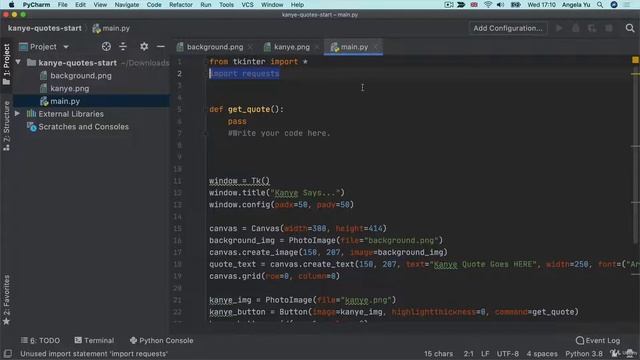
Task: Click the fold marker beside the comment line
Action: [x=205, y=133]
